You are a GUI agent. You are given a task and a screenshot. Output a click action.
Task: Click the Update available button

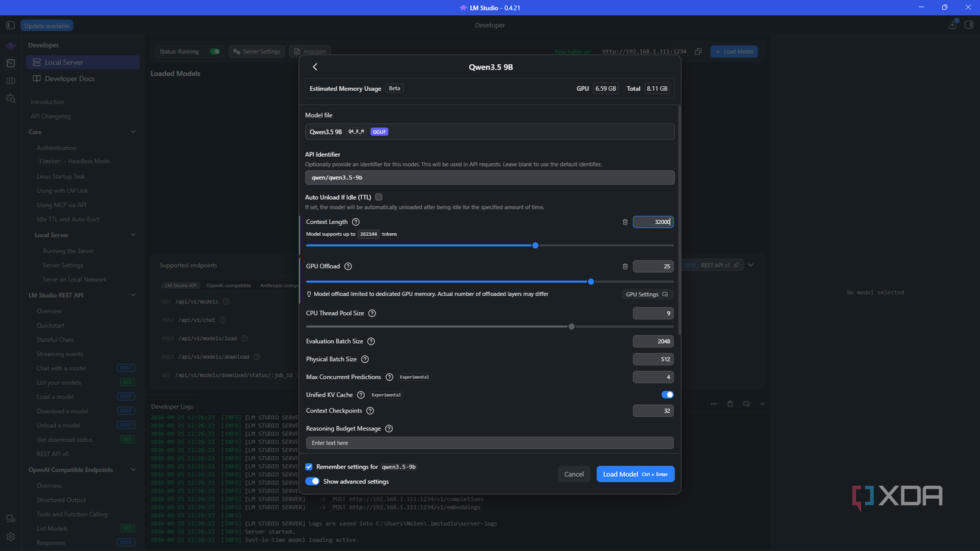click(x=47, y=26)
